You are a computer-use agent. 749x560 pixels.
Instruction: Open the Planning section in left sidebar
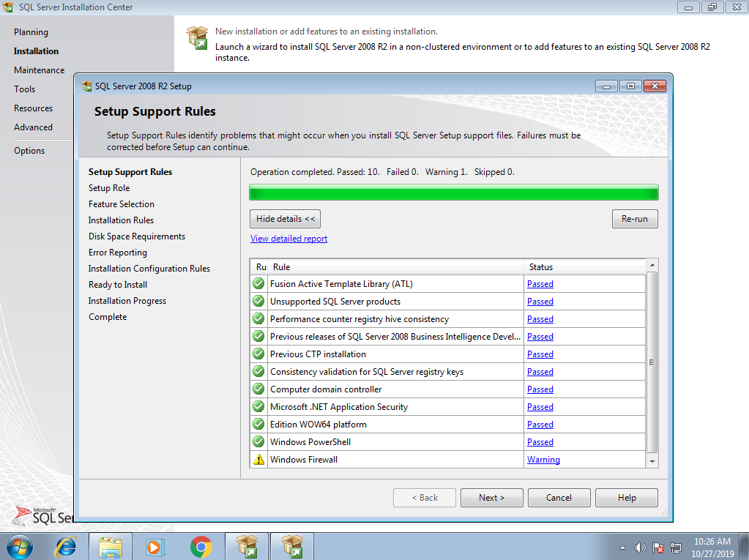31,32
